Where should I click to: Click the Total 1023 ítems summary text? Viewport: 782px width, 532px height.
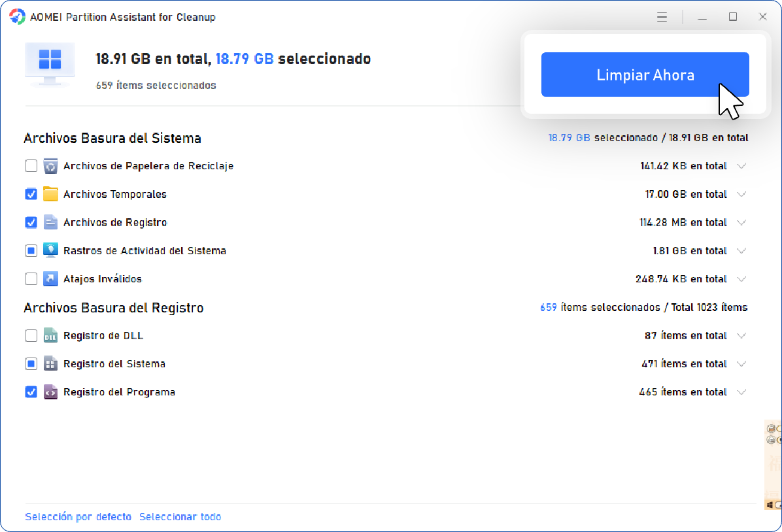click(709, 307)
